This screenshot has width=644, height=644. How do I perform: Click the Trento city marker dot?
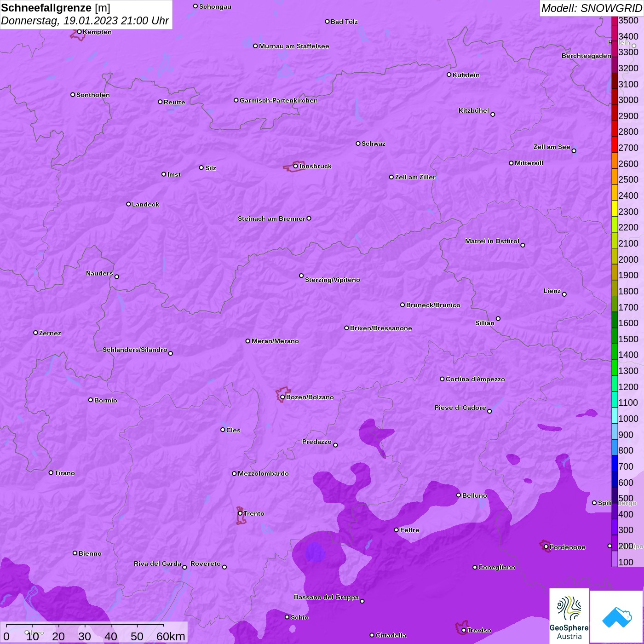click(240, 513)
